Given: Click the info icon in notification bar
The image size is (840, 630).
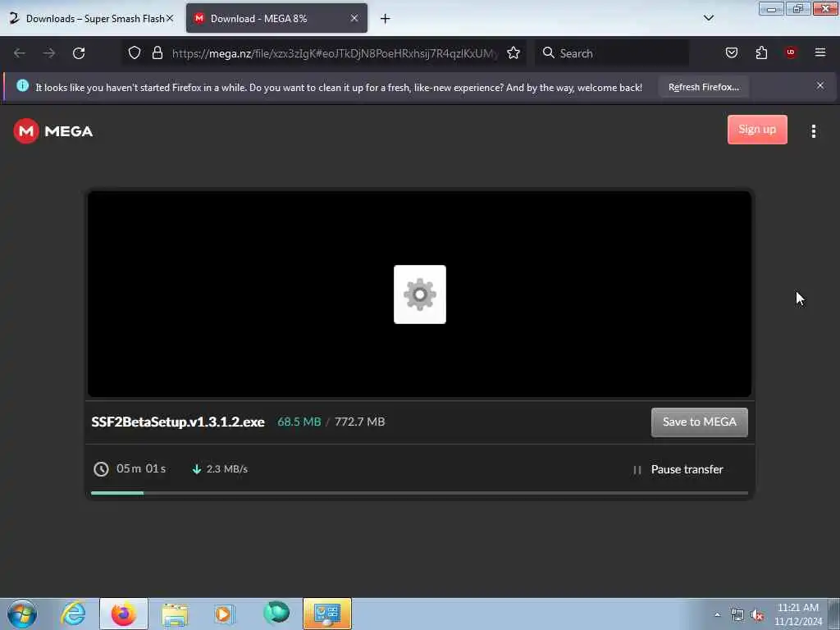Looking at the screenshot, I should coord(22,85).
